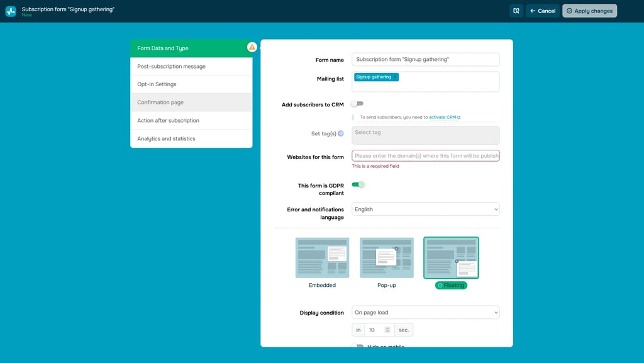Apply changes to the form
The height and width of the screenshot is (363, 644).
(x=589, y=11)
